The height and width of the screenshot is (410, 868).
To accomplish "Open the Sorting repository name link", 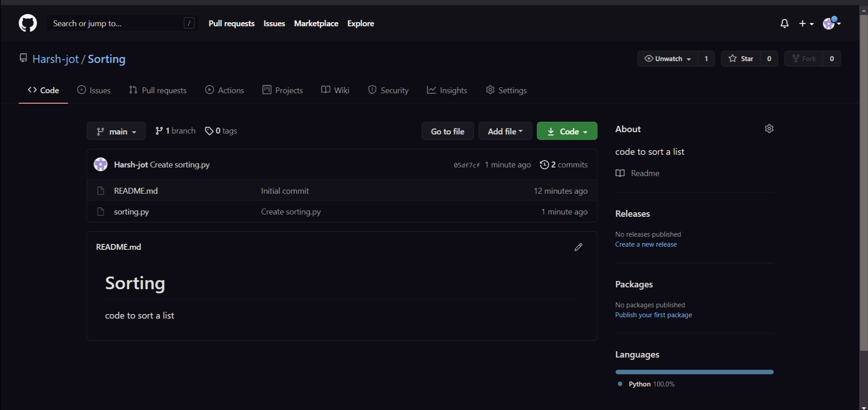I will point(107,59).
